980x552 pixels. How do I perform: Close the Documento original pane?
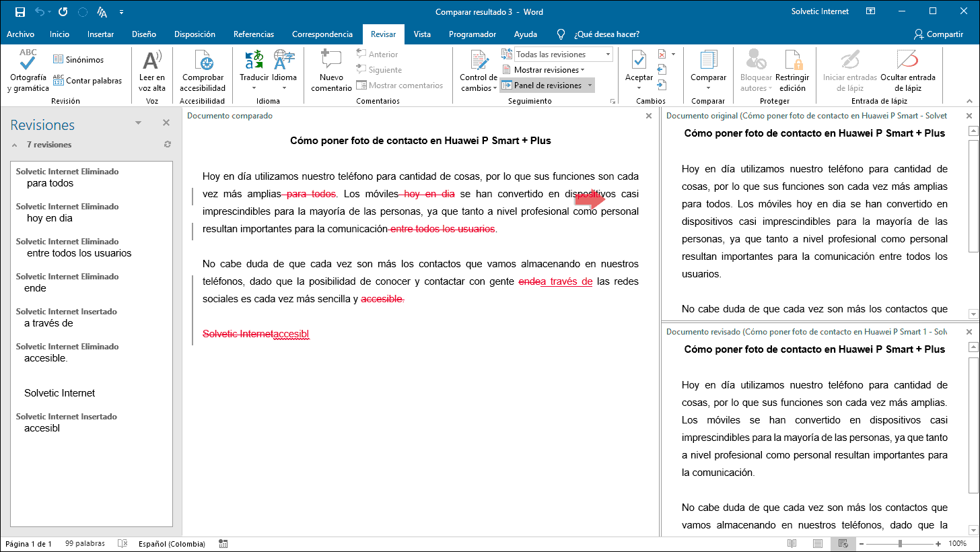pyautogui.click(x=970, y=116)
